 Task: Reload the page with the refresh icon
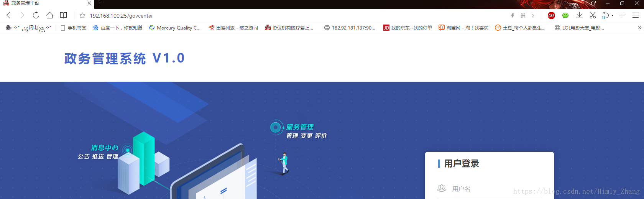coord(36,15)
